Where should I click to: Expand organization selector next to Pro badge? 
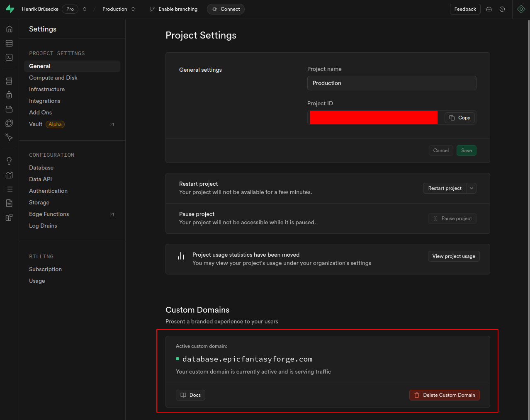click(85, 9)
